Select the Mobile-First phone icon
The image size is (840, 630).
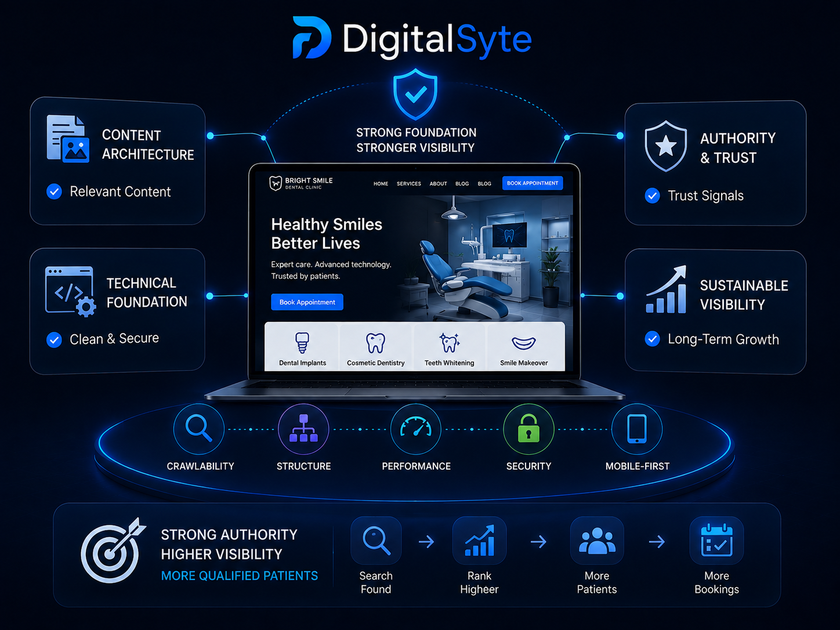(x=637, y=429)
